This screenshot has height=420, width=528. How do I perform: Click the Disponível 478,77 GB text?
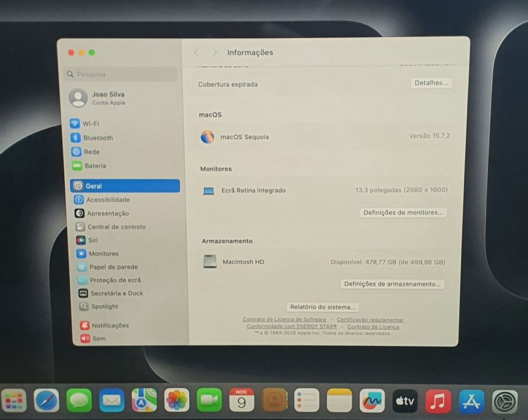click(x=387, y=262)
